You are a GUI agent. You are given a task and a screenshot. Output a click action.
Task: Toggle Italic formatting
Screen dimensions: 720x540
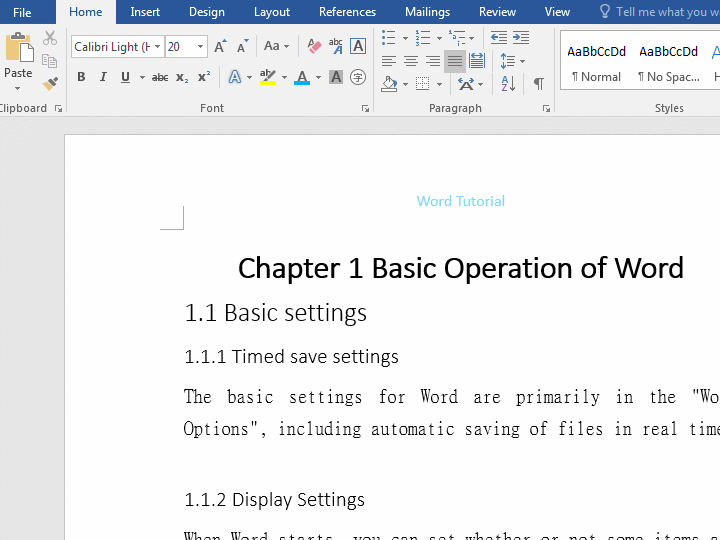coord(103,77)
